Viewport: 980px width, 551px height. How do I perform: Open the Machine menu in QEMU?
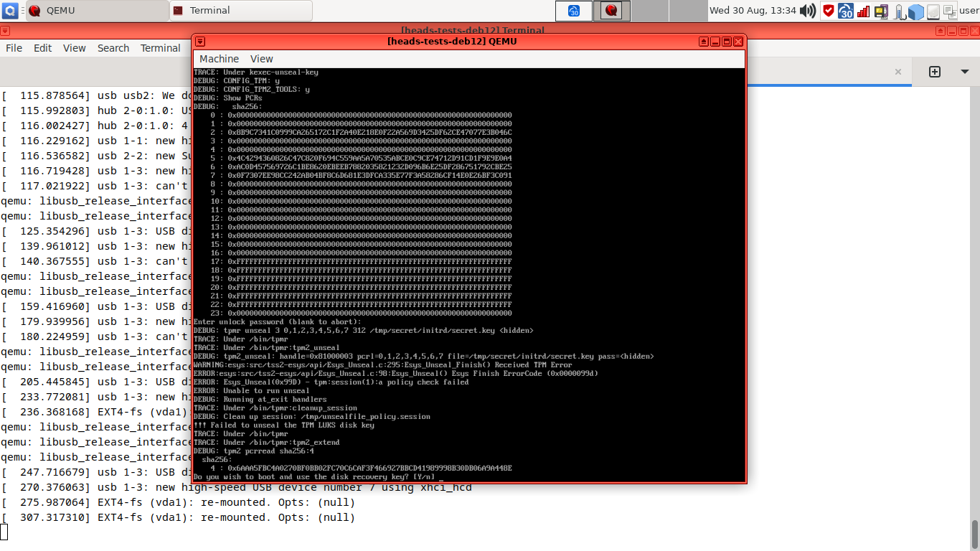coord(219,59)
